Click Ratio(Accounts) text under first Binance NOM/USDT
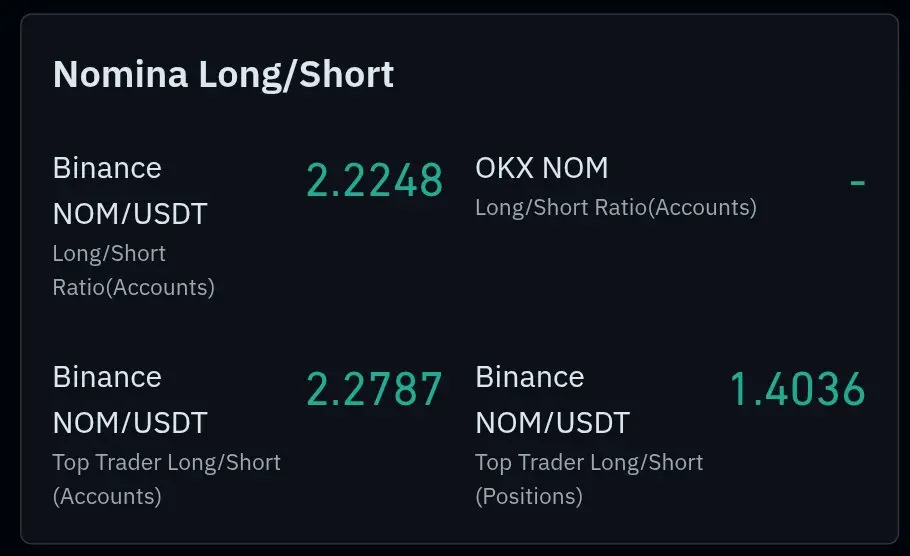Viewport: 910px width, 556px height. point(133,287)
